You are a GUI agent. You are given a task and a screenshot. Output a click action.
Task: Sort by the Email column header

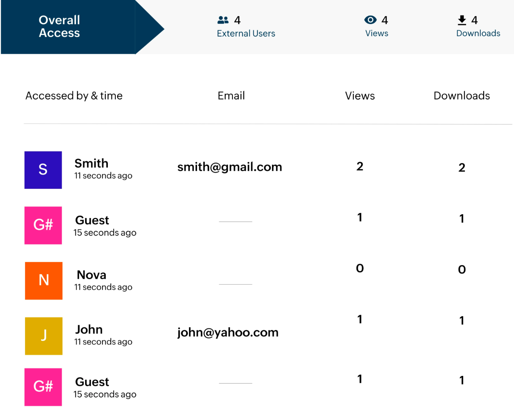pyautogui.click(x=231, y=96)
